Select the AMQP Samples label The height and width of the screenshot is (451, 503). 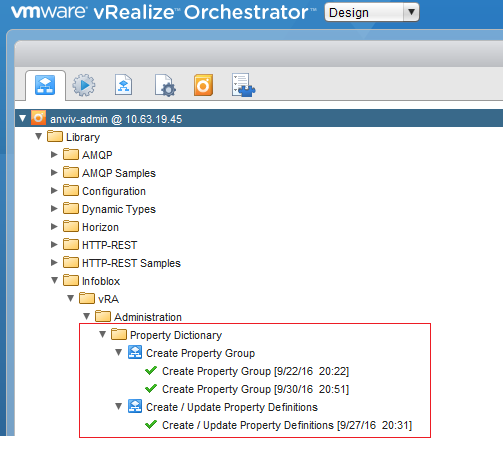point(119,173)
